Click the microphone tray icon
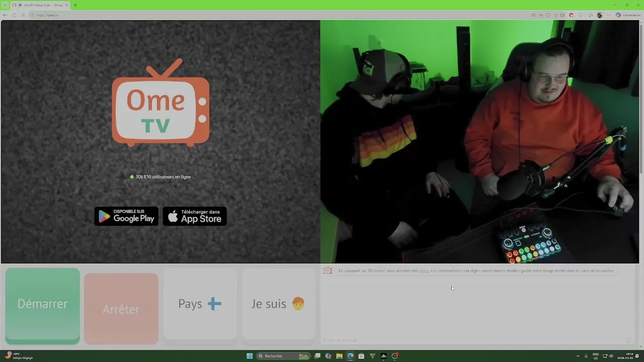 coord(586,356)
